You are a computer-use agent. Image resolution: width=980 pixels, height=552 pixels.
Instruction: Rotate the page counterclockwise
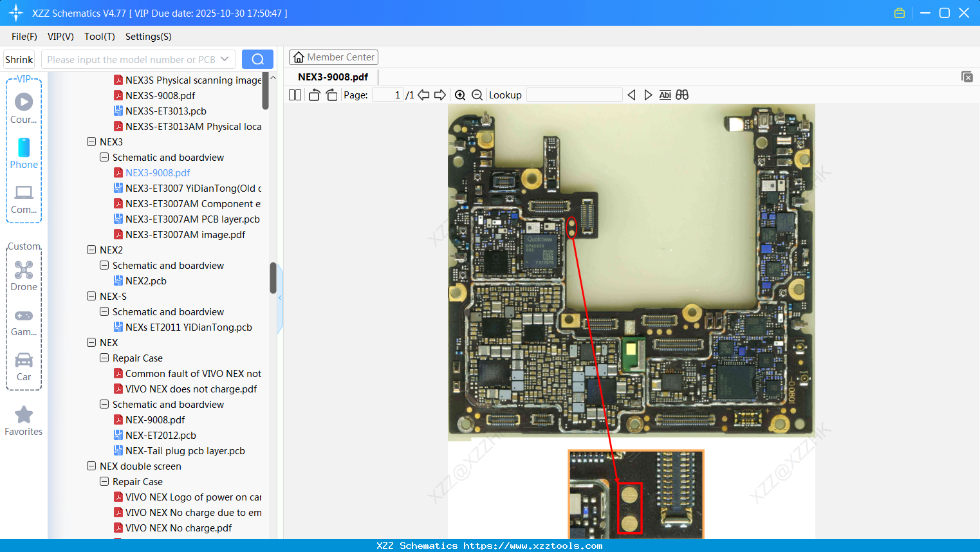pos(314,95)
